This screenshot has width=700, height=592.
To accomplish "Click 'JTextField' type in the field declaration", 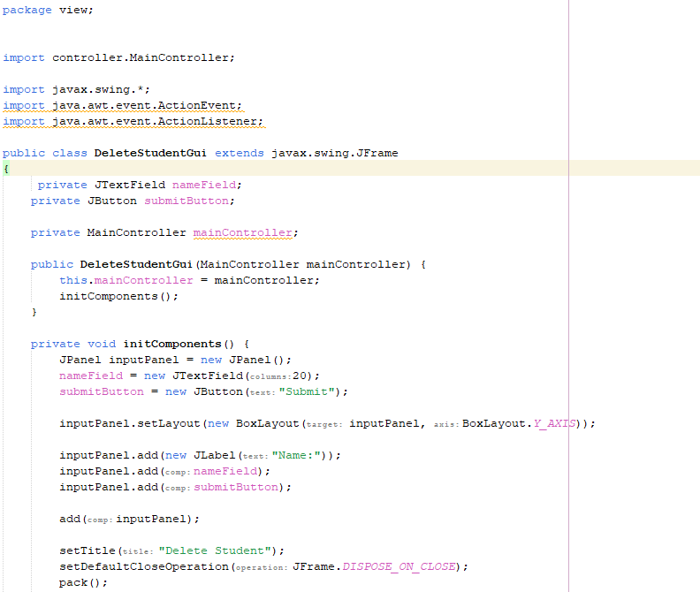I will tap(129, 185).
